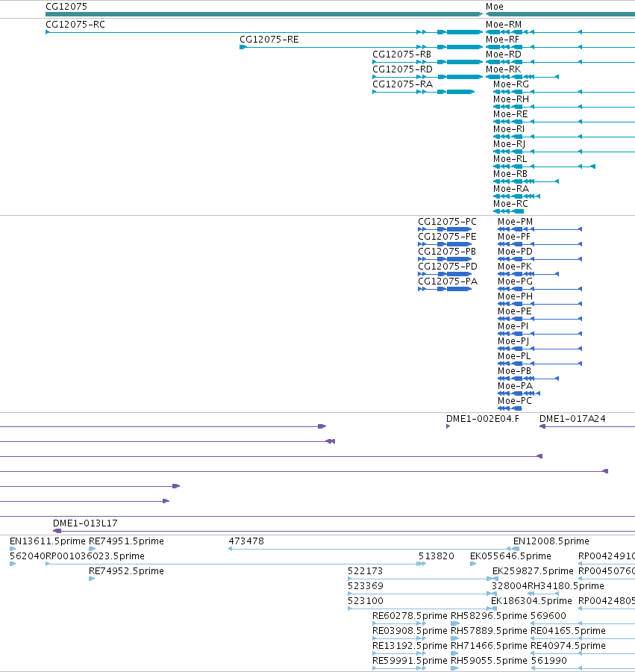
Task: Click the 513820 feature label
Action: point(437,556)
